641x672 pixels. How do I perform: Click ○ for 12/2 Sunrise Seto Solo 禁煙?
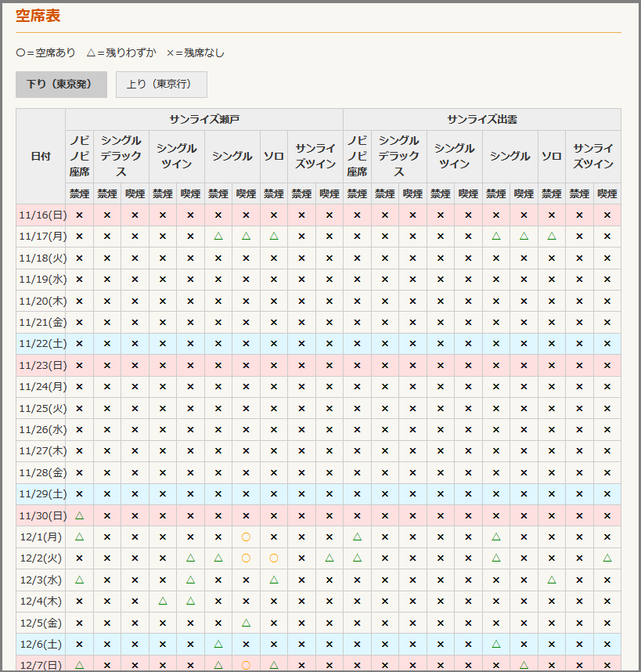pos(274,558)
